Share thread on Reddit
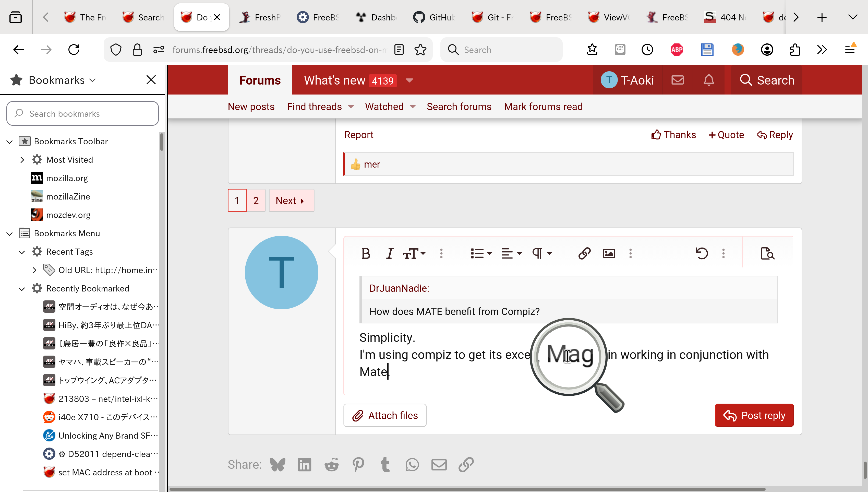This screenshot has width=868, height=492. pyautogui.click(x=331, y=465)
